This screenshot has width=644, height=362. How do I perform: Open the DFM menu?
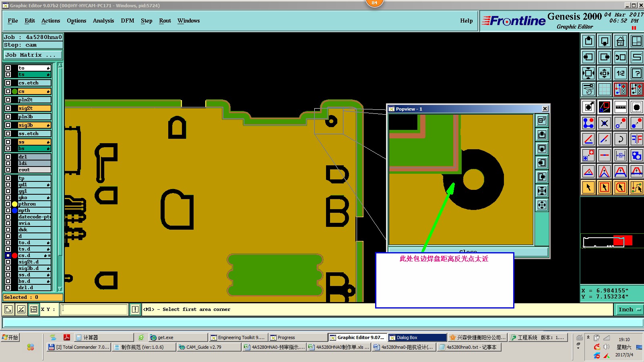(128, 21)
